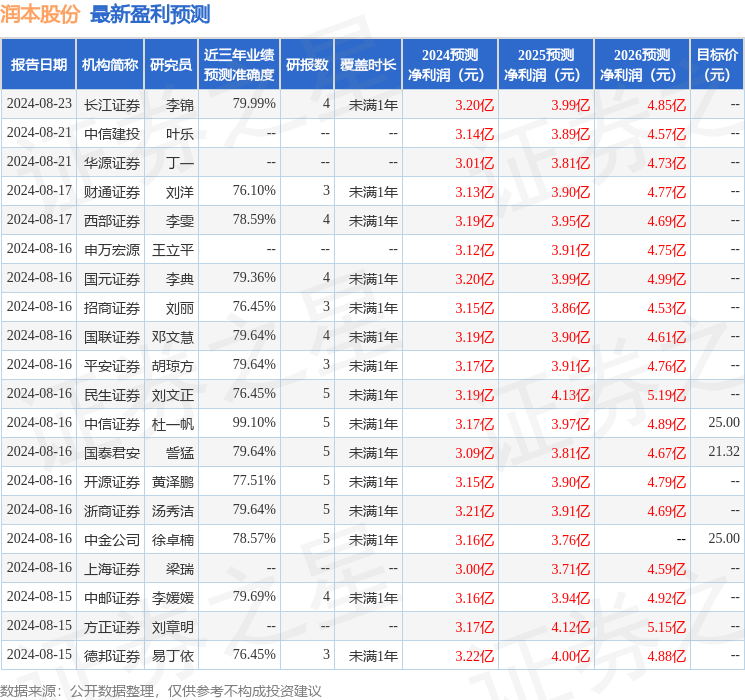Click the 5.19亿 forecast value
Viewport: 745px width, 700px height.
click(x=666, y=395)
